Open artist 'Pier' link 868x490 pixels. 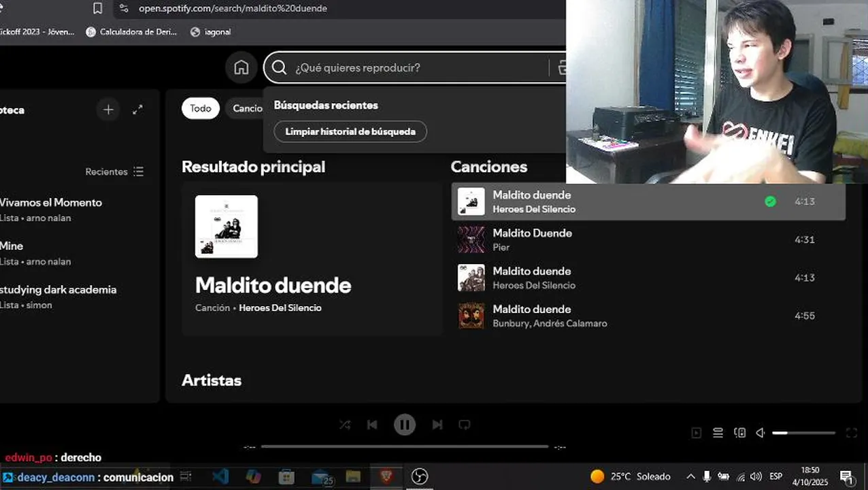point(501,247)
